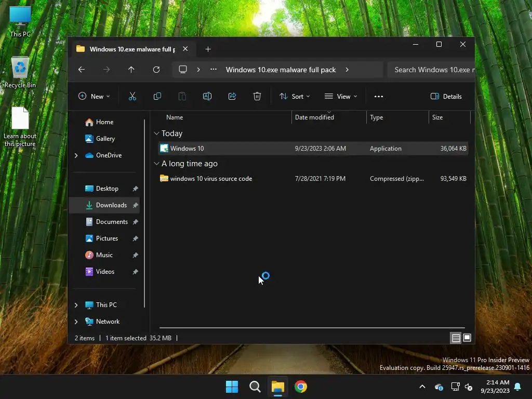Go back with the left arrow
This screenshot has width=532, height=399.
(x=82, y=70)
